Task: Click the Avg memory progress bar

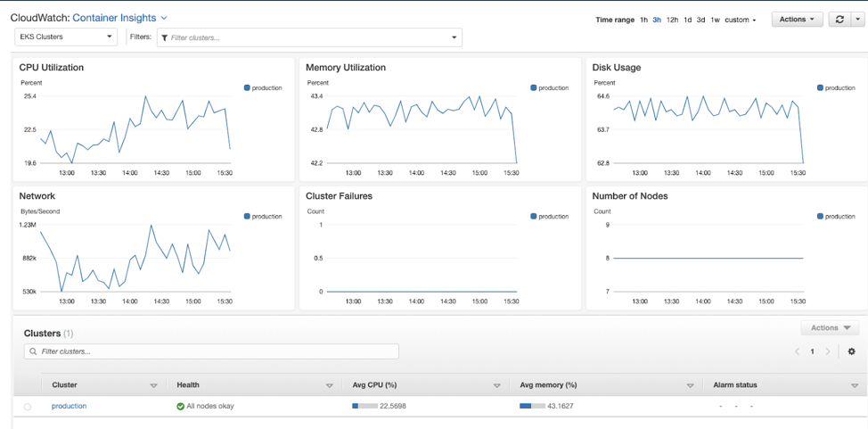Action: [x=532, y=406]
